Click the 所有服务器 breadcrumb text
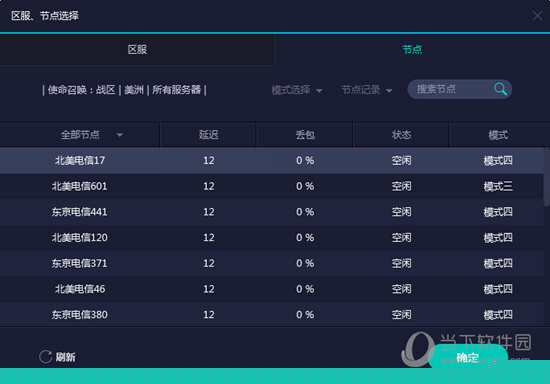Viewport: 550px width, 384px height. 176,90
